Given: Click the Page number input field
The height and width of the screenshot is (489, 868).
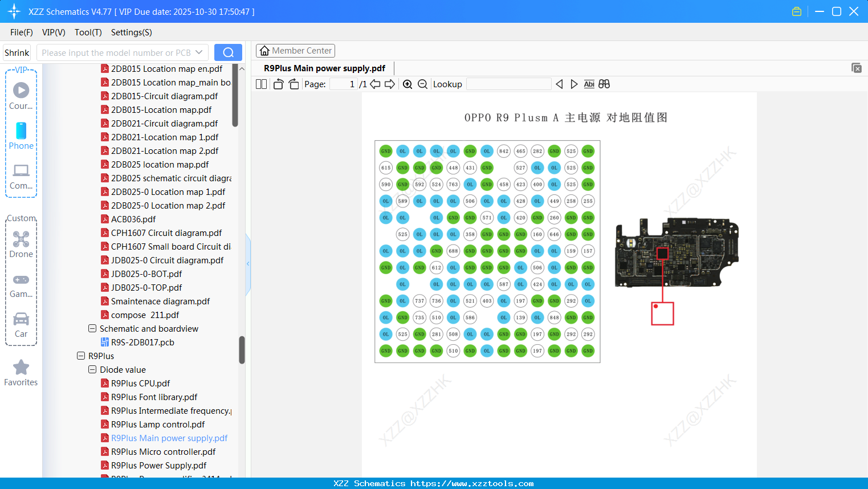Looking at the screenshot, I should 344,84.
